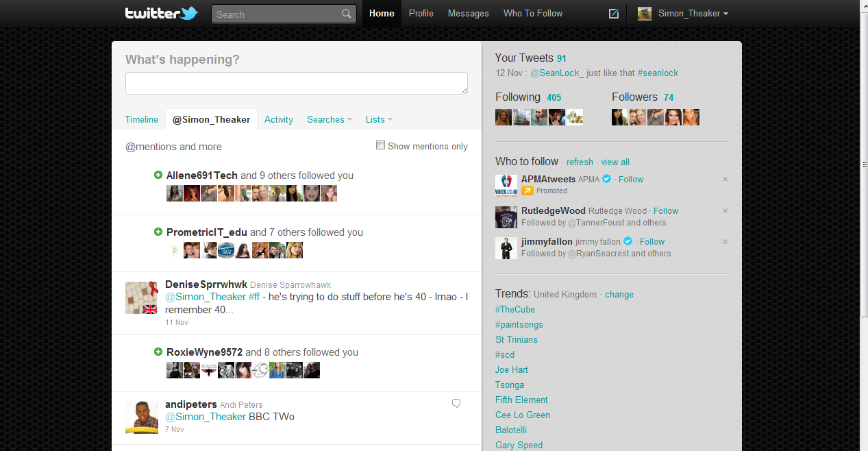
Task: Follow RutledgeWood
Action: click(x=666, y=211)
